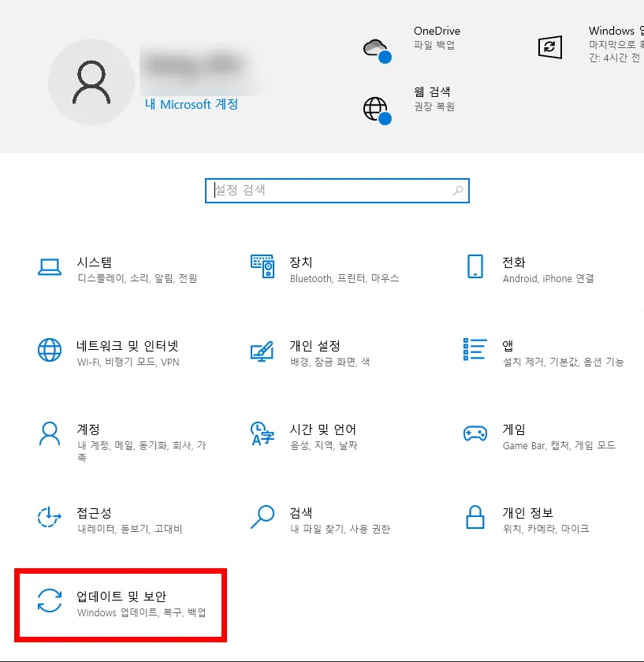
Task: Open the Privacy (개인 정보) lock icon
Action: [475, 517]
